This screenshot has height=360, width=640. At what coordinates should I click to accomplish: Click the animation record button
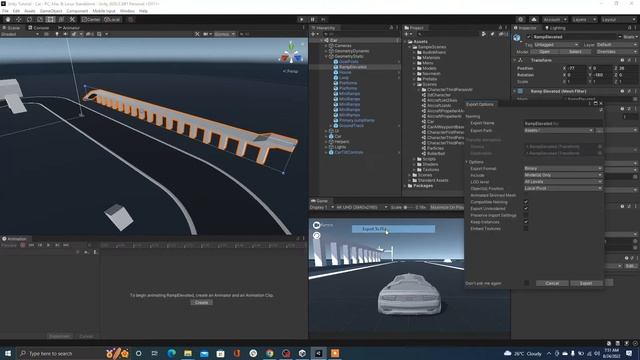22,245
